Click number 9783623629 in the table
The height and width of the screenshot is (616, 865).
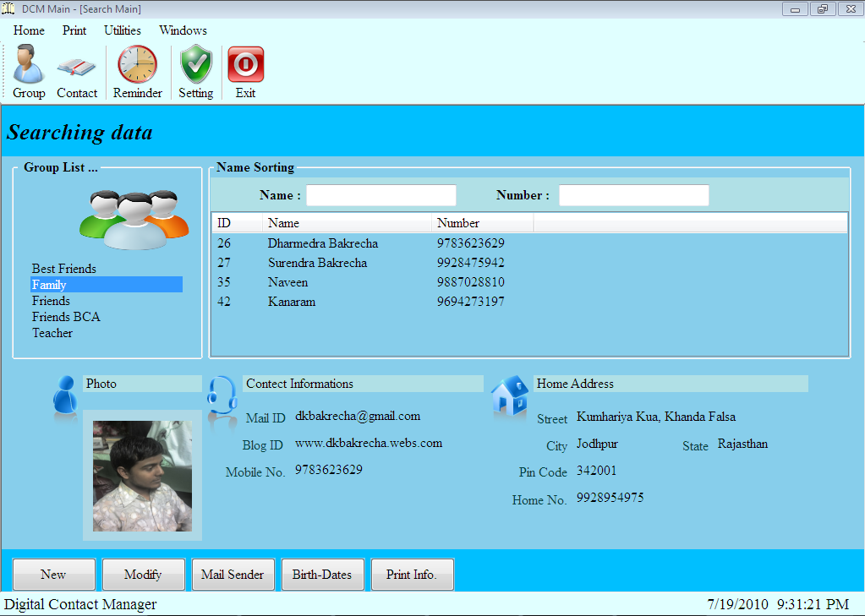(x=471, y=243)
